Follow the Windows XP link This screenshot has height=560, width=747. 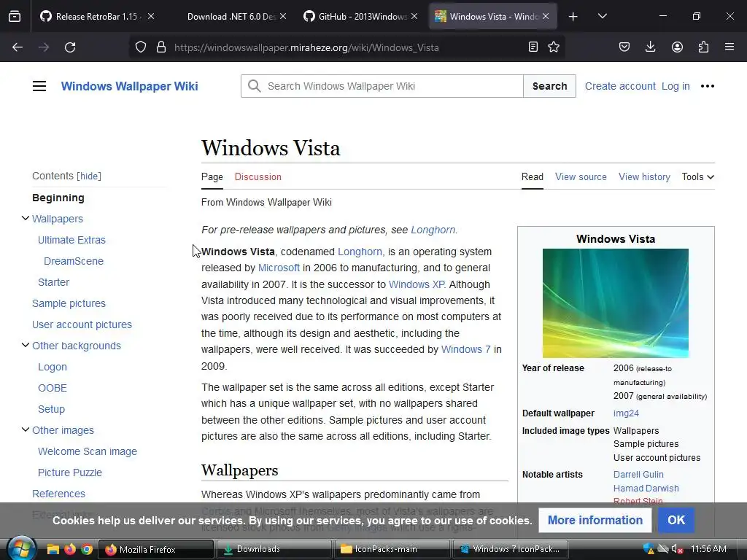[x=417, y=284]
